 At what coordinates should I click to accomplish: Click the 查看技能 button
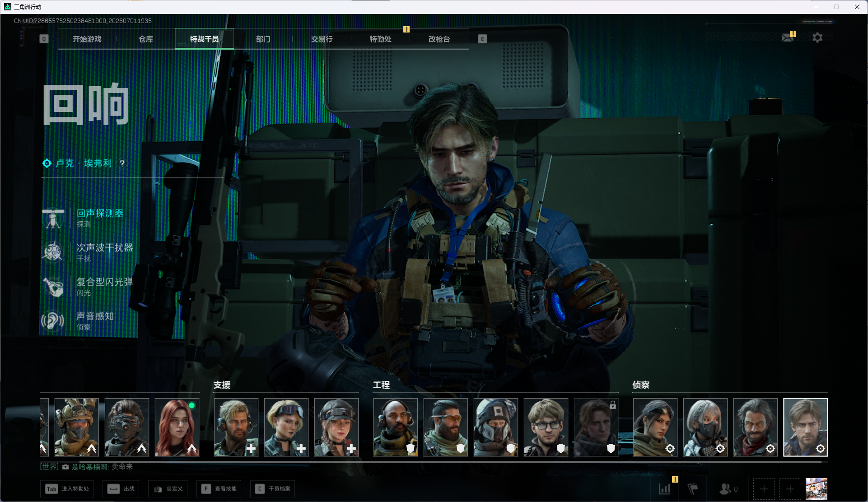tap(219, 488)
